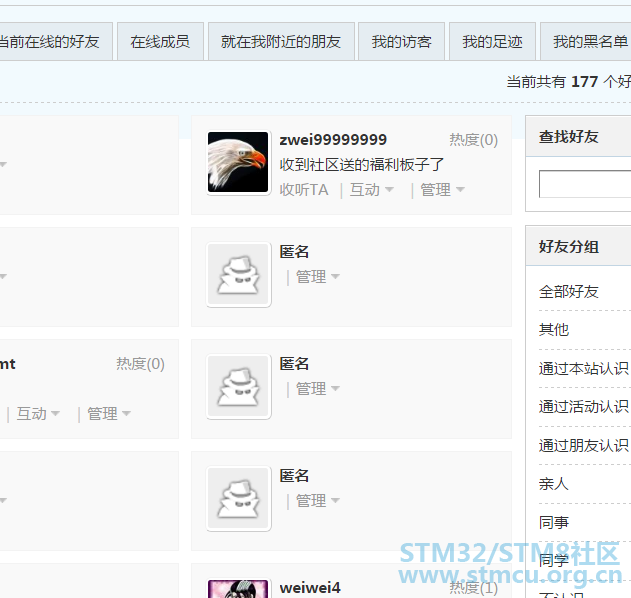
Task: Expand 管理 dropdown for zwei99999999
Action: click(442, 190)
